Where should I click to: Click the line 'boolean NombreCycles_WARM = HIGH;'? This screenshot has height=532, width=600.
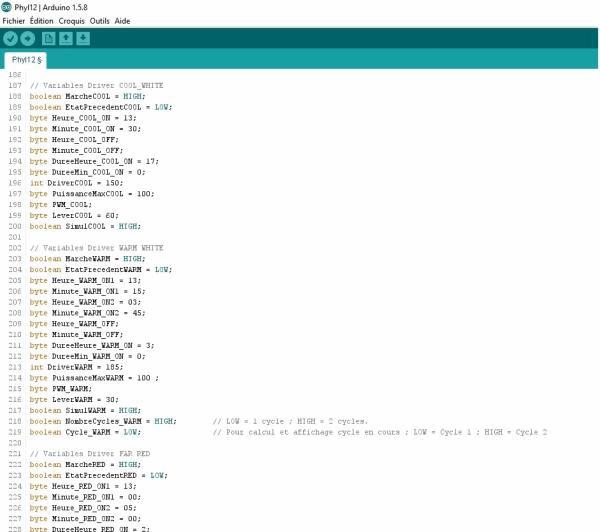pyautogui.click(x=103, y=421)
